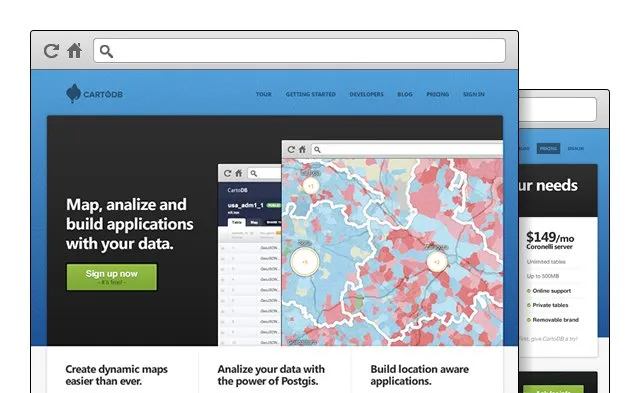The width and height of the screenshot is (640, 393).
Task: Open the BLOG menu item
Action: [405, 94]
